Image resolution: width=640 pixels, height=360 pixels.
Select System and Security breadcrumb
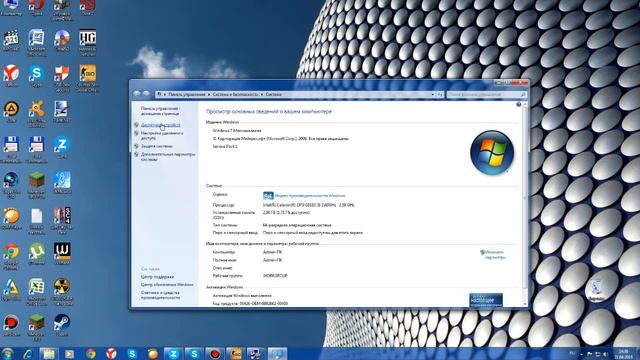pyautogui.click(x=235, y=94)
